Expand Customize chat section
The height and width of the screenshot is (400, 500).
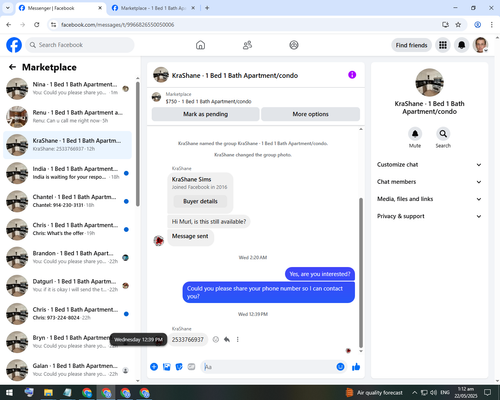(429, 165)
